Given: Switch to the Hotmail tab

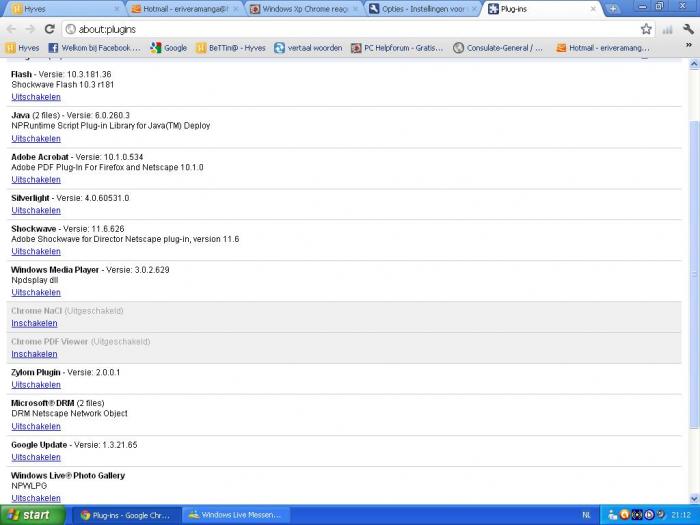Looking at the screenshot, I should 184,9.
